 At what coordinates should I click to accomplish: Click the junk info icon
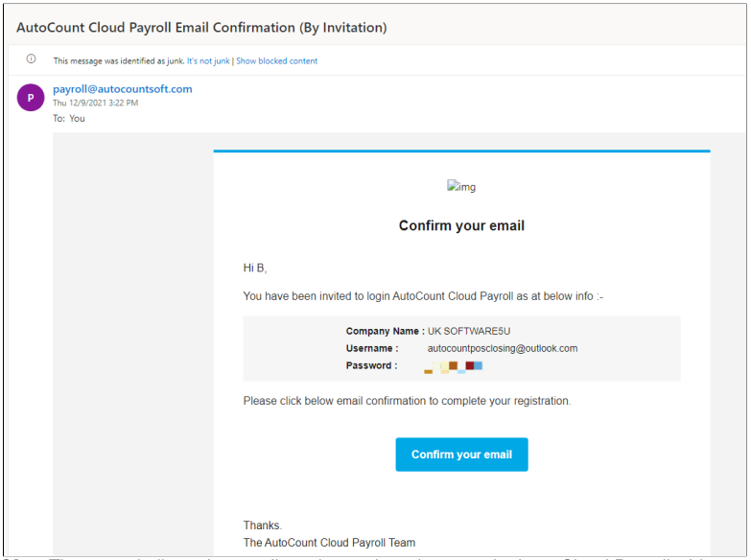coord(31,60)
